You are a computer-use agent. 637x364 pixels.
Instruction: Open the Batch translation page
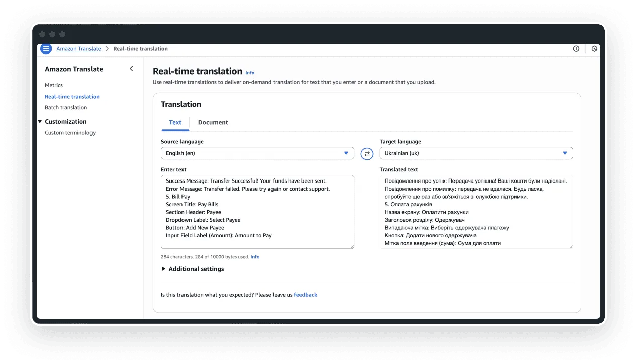[x=65, y=107]
